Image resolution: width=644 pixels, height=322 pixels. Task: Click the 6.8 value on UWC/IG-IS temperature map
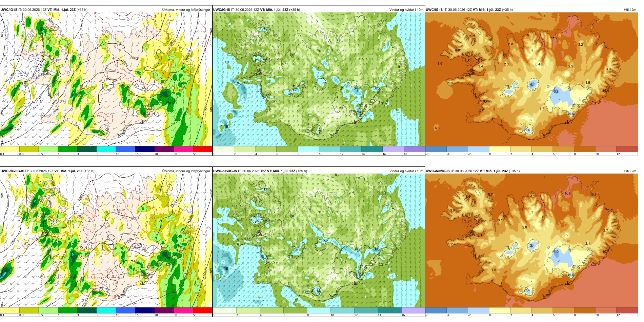[437, 128]
